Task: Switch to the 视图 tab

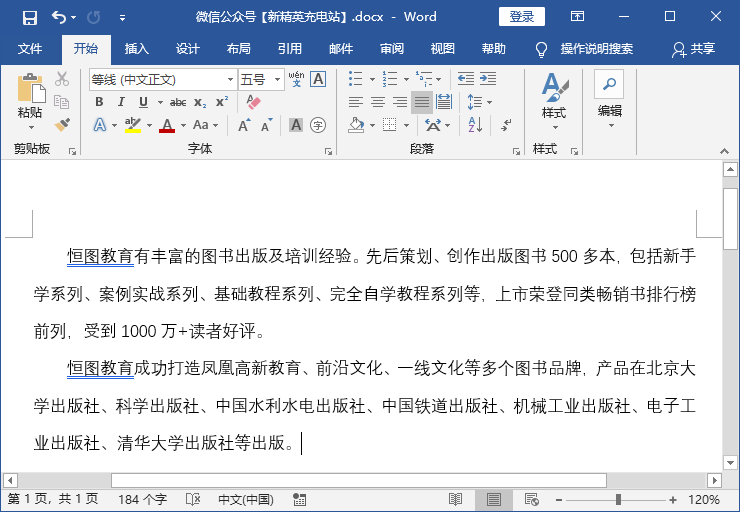Action: [443, 49]
